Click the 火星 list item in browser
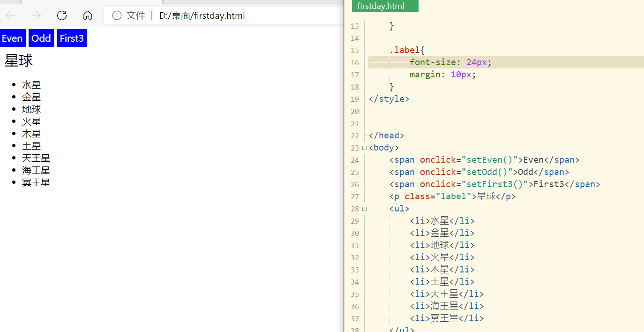Viewport: 644px width, 332px height. point(31,121)
